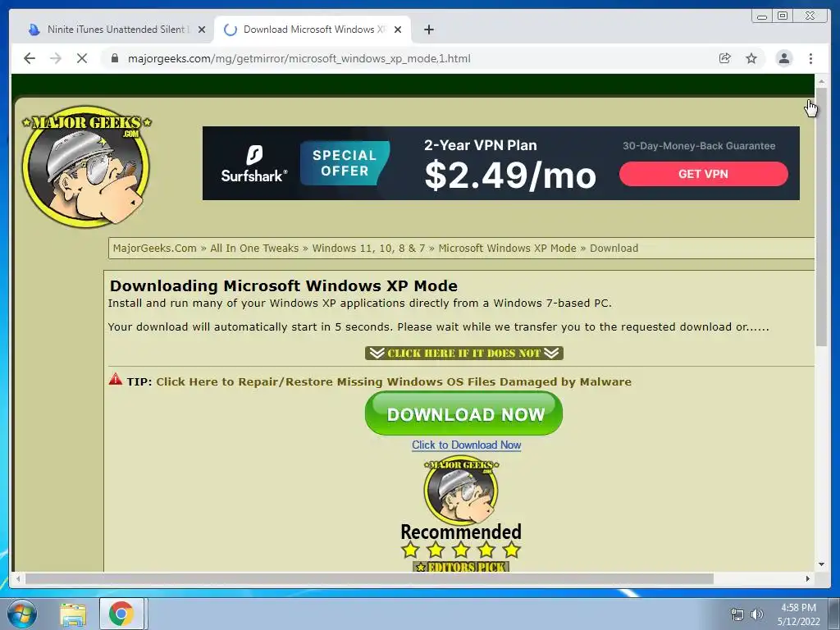Viewport: 840px width, 630px height.
Task: Click the CLICK HERE IF IT DOES NOT button
Action: pyautogui.click(x=464, y=353)
